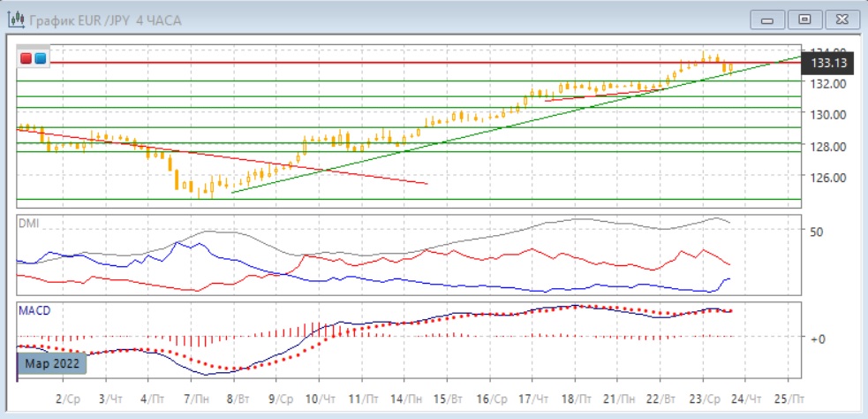The width and height of the screenshot is (868, 419).
Task: Click the 128.00 price level on scale
Action: (826, 146)
